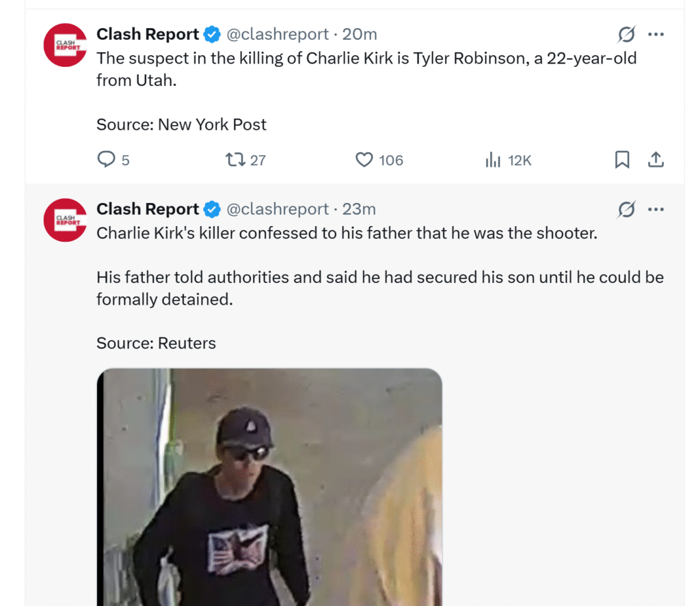Image resolution: width=700 pixels, height=606 pixels.
Task: Reply to the Tyler Robinson suspect tweet
Action: 106,160
